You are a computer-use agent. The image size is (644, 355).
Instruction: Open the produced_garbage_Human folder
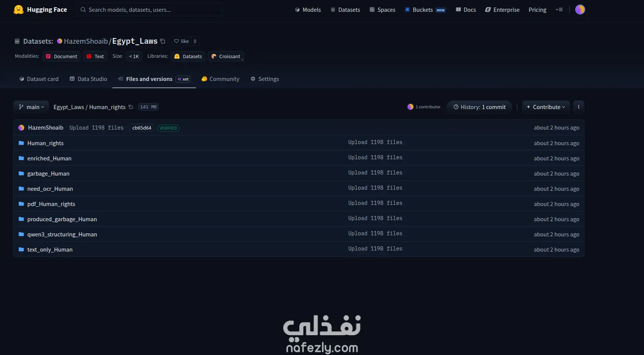point(62,219)
